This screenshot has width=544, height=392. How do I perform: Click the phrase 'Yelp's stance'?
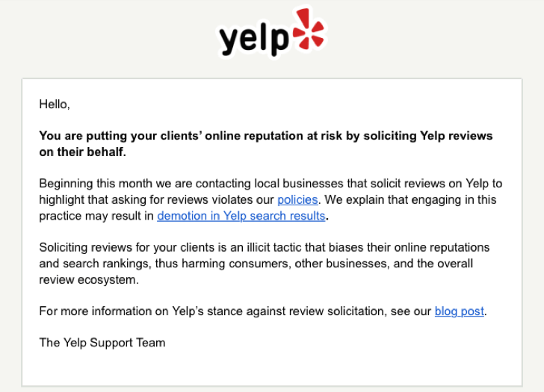pyautogui.click(x=206, y=311)
